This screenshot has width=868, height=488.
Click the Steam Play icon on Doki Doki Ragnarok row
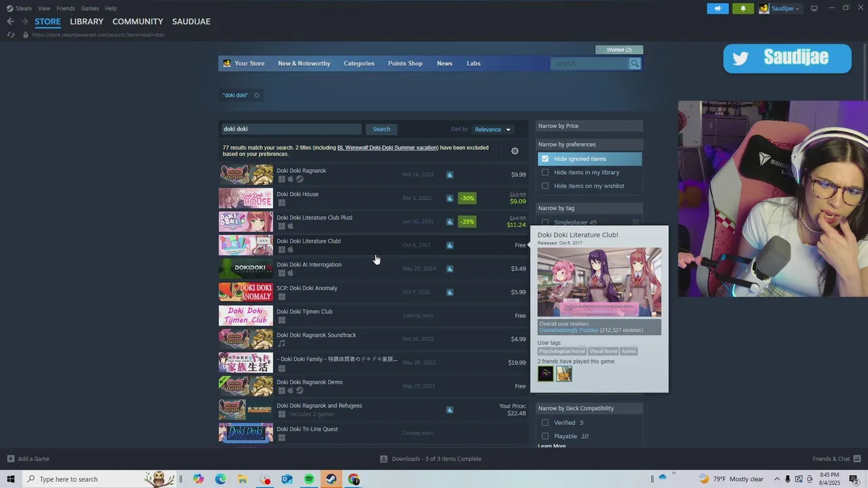tap(300, 180)
